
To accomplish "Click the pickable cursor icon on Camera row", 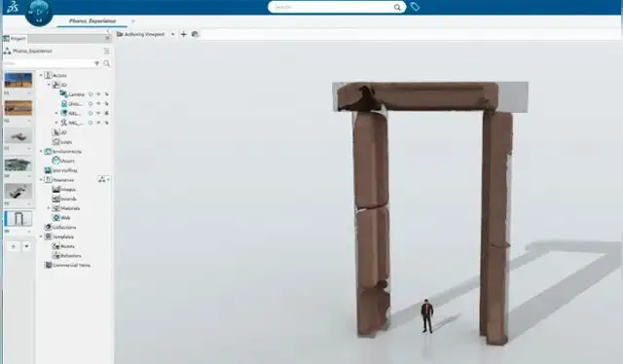I will (106, 94).
